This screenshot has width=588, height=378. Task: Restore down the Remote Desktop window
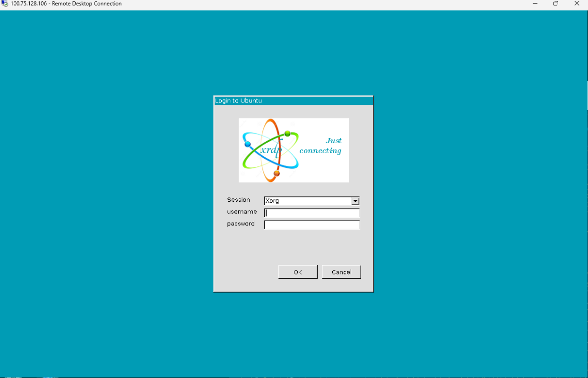pos(556,4)
